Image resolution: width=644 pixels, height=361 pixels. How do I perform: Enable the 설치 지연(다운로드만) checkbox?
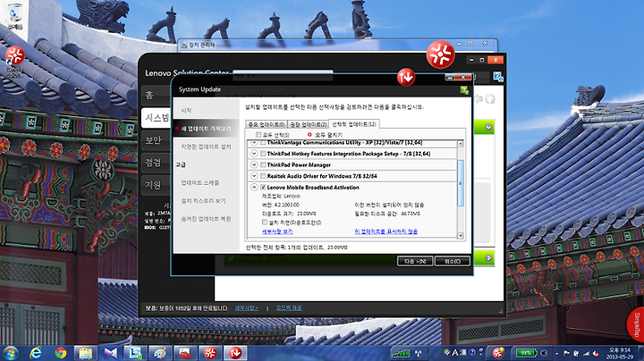[x=265, y=222]
